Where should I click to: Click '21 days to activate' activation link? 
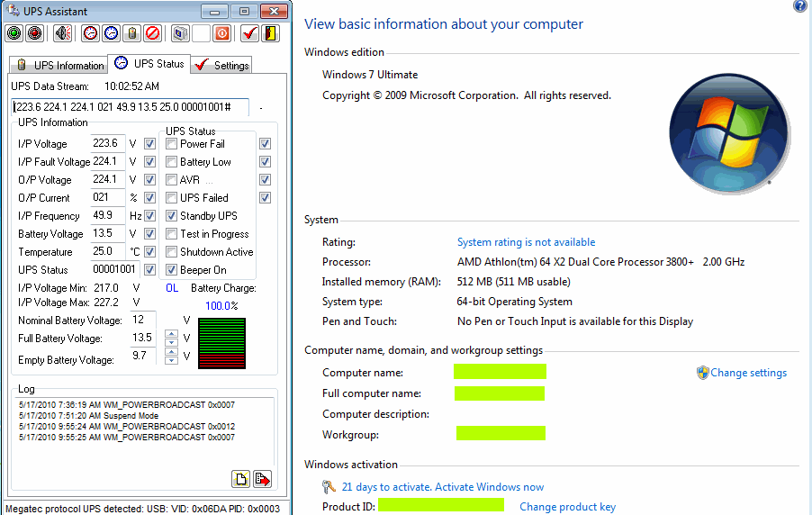tap(443, 487)
